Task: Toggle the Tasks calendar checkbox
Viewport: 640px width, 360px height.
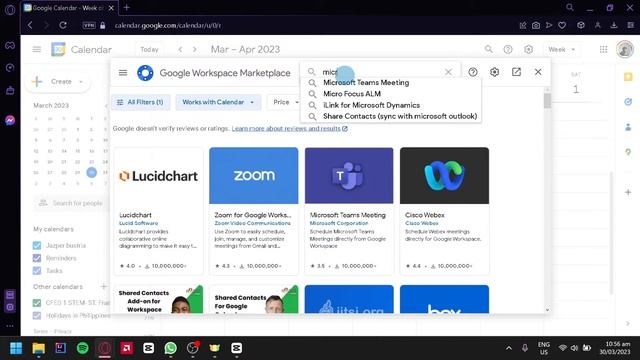Action: (x=37, y=271)
